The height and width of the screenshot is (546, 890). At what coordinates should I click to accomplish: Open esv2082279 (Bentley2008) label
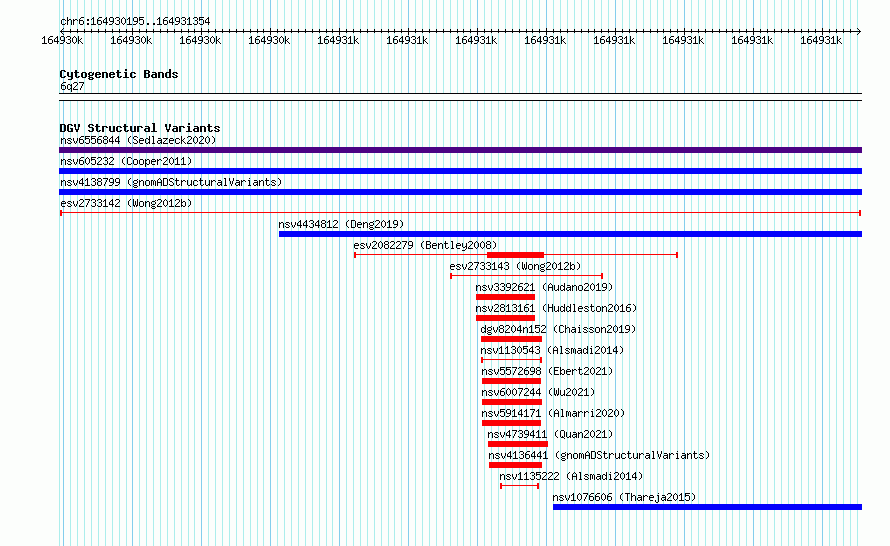click(x=425, y=245)
